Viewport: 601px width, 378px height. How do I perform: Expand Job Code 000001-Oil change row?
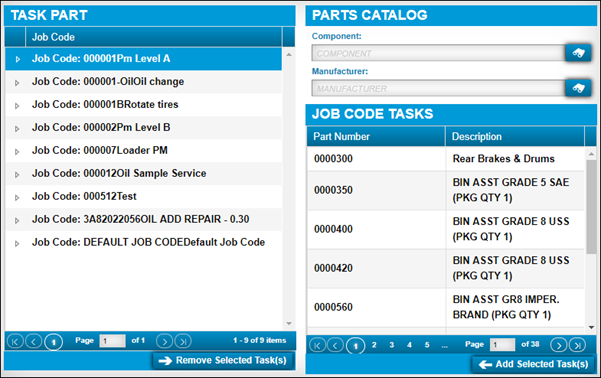coord(17,83)
